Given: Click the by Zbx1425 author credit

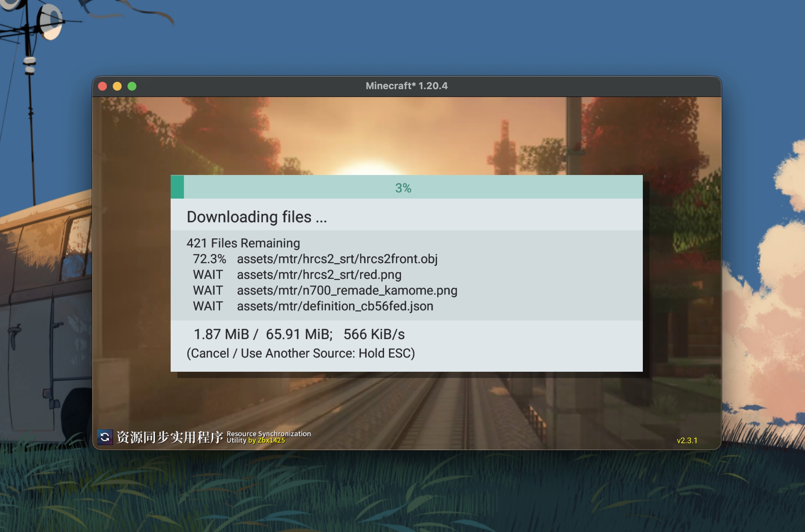Looking at the screenshot, I should click(266, 441).
